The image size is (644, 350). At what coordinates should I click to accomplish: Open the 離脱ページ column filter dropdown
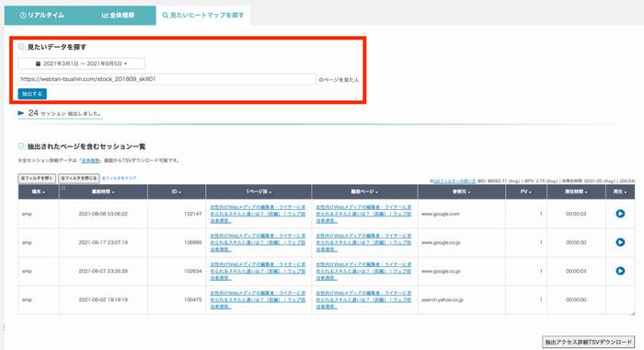pyautogui.click(x=364, y=192)
